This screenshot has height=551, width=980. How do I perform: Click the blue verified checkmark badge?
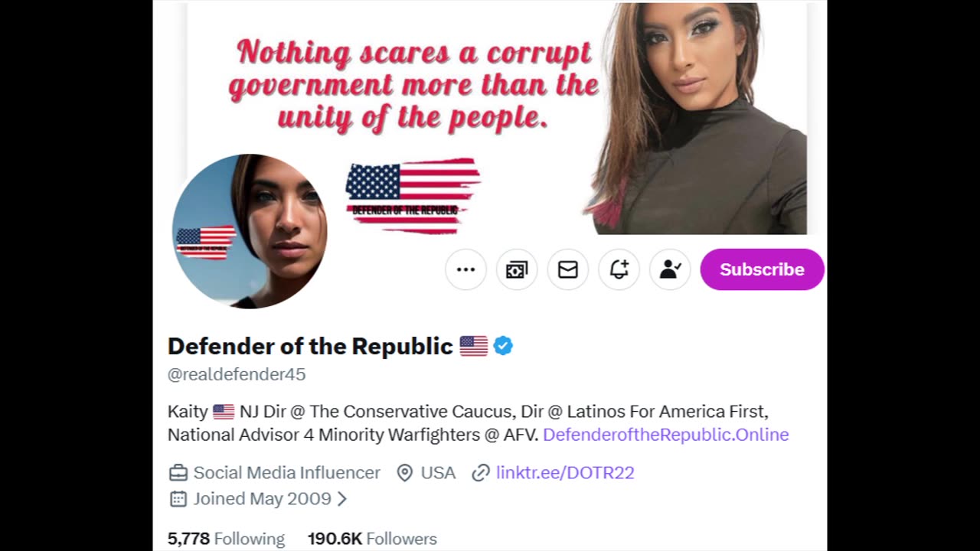[503, 346]
